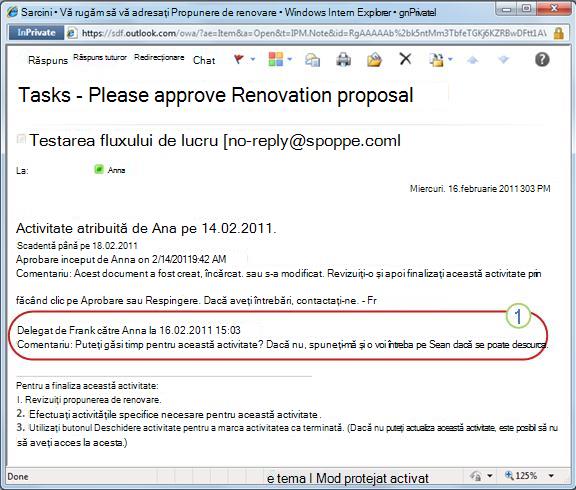The height and width of the screenshot is (490, 576).
Task: Click the open envelope folder icon
Action: [374, 60]
